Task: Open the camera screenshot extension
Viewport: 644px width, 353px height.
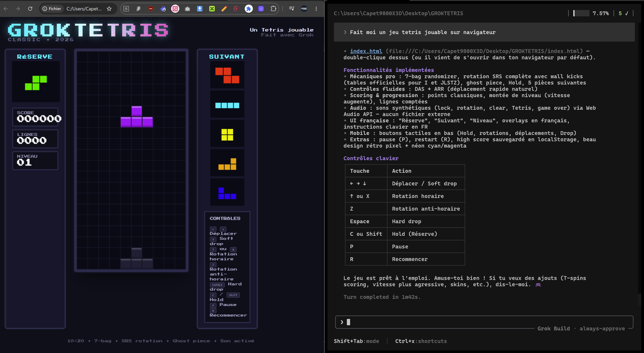Action: [x=187, y=9]
